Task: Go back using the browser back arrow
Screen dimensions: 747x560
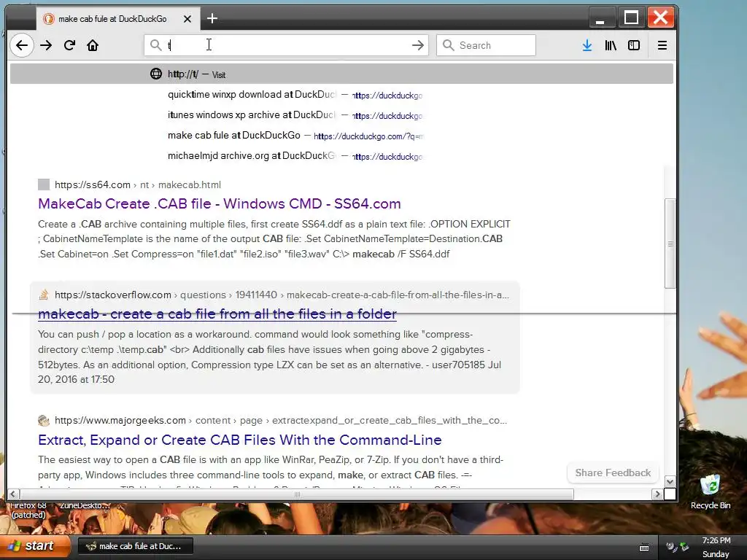Action: [22, 45]
